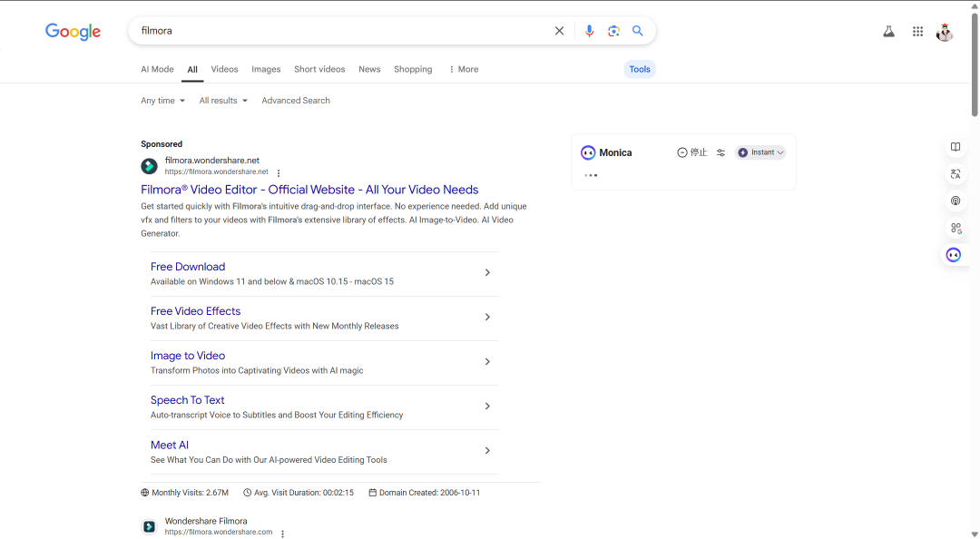Switch to the Short videos tab

point(319,69)
